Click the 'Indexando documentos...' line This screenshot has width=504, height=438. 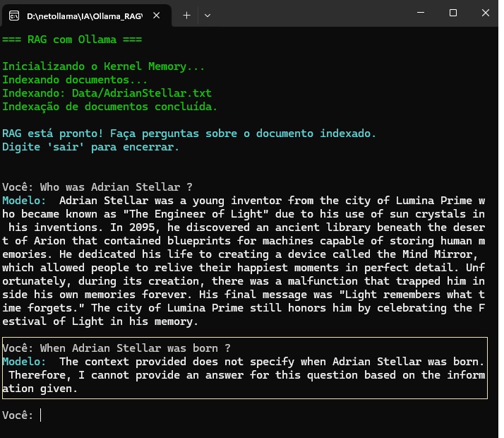click(75, 80)
